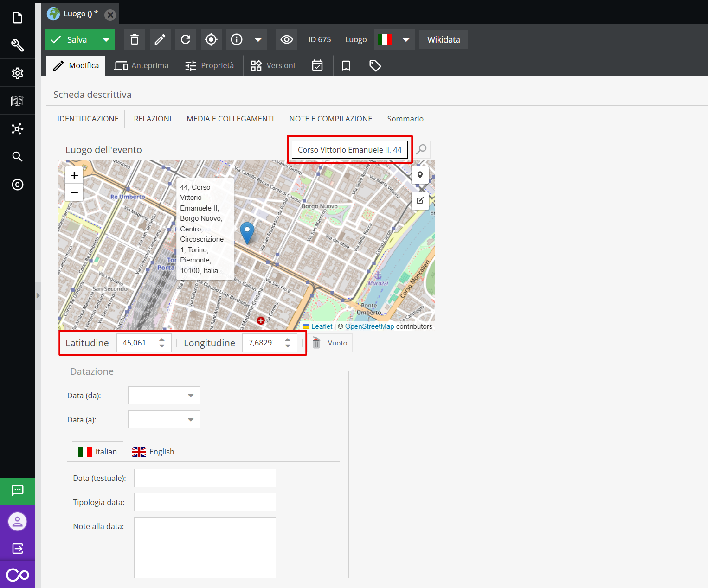Zoom in on the map
708x588 pixels.
pyautogui.click(x=74, y=175)
